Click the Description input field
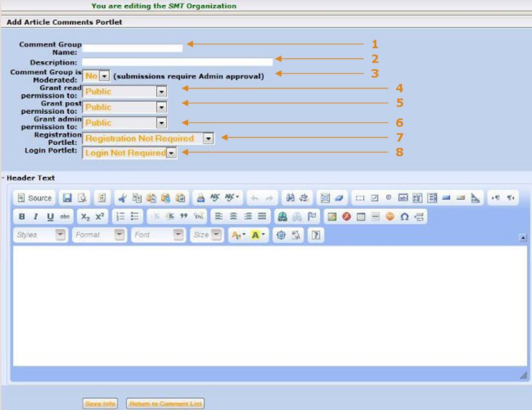The image size is (532, 410). tap(178, 62)
